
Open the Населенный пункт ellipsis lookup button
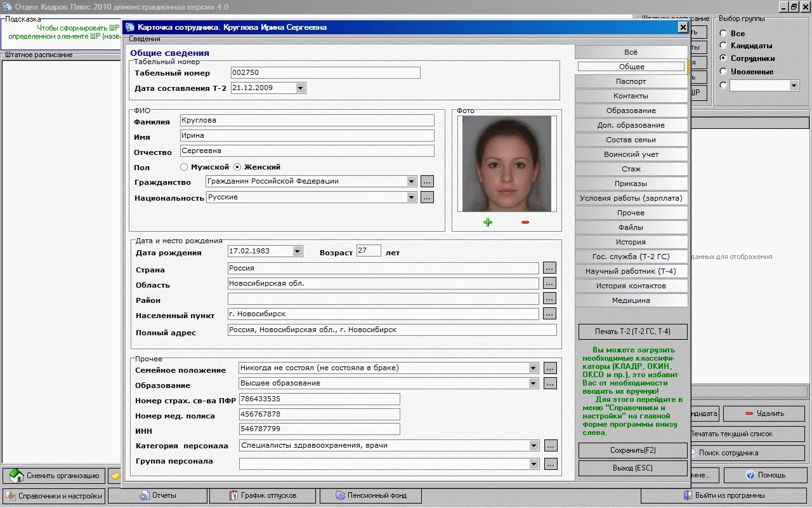click(549, 314)
